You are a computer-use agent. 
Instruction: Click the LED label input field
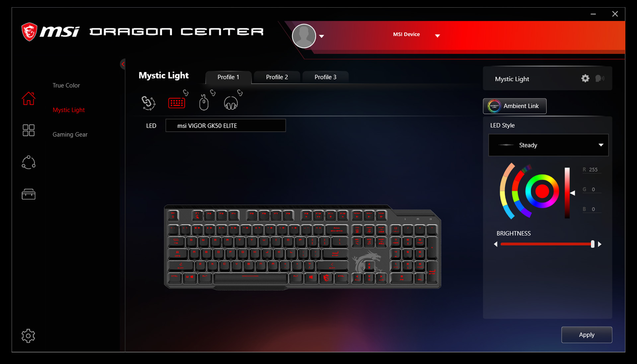click(x=225, y=126)
